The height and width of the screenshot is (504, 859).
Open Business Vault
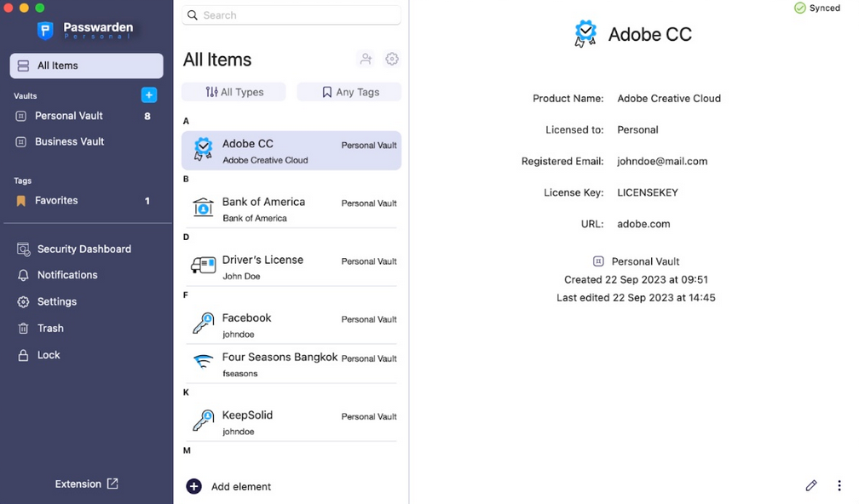[x=86, y=141]
